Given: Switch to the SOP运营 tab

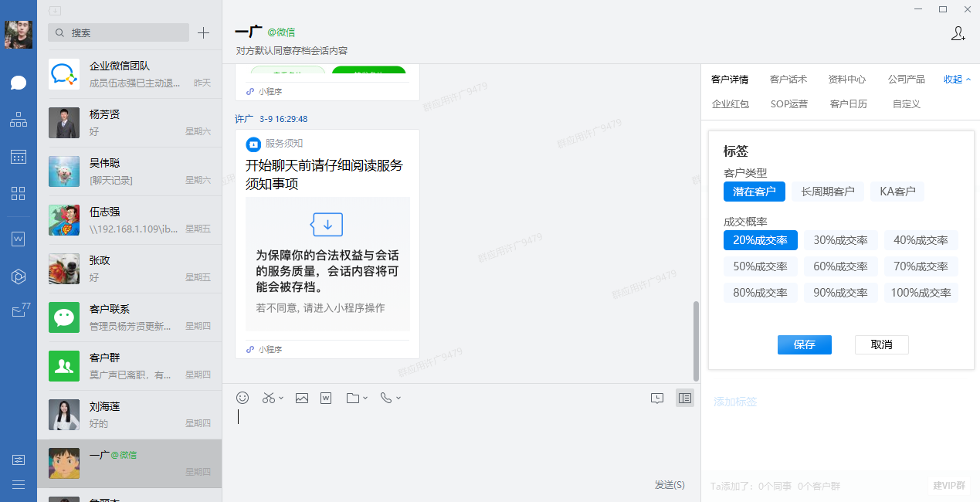Looking at the screenshot, I should (789, 103).
